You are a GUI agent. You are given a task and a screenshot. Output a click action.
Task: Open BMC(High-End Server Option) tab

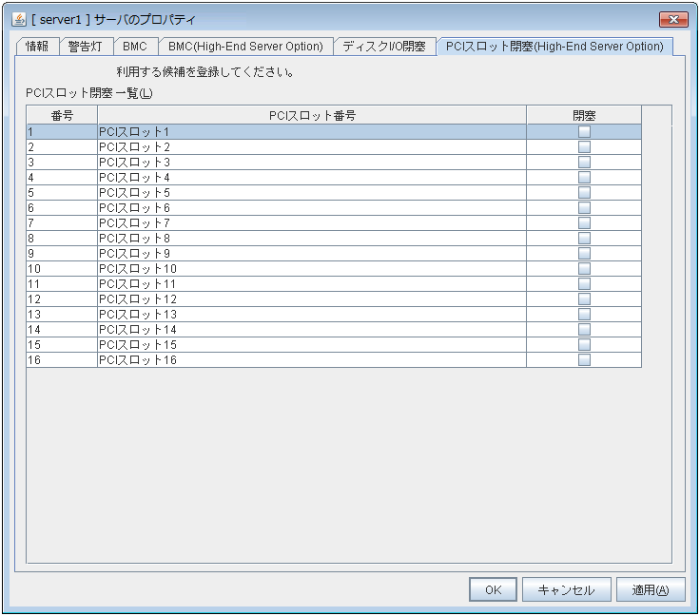245,47
